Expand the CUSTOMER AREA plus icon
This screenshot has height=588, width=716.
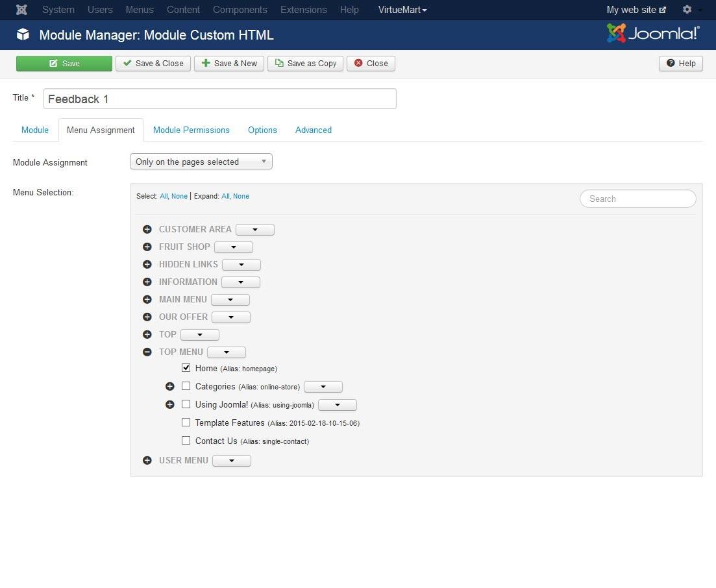point(147,230)
